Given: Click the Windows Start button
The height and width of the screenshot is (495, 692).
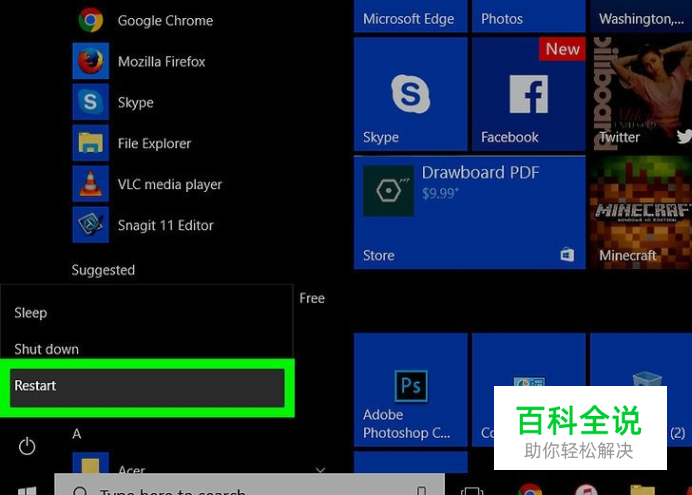Looking at the screenshot, I should tap(27, 490).
